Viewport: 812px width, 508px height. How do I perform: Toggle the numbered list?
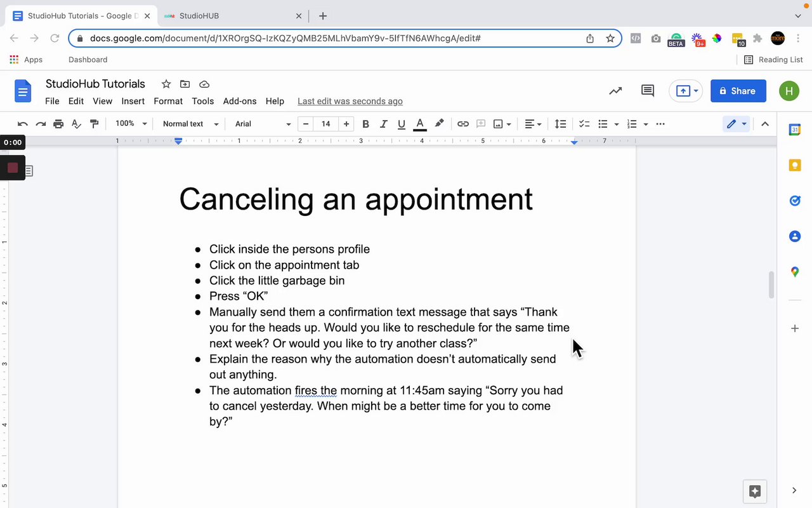point(632,124)
